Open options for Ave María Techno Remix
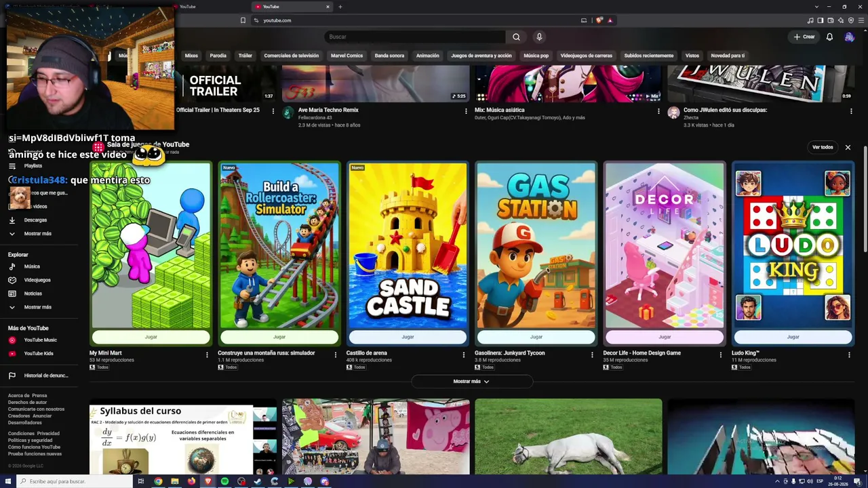 466,111
